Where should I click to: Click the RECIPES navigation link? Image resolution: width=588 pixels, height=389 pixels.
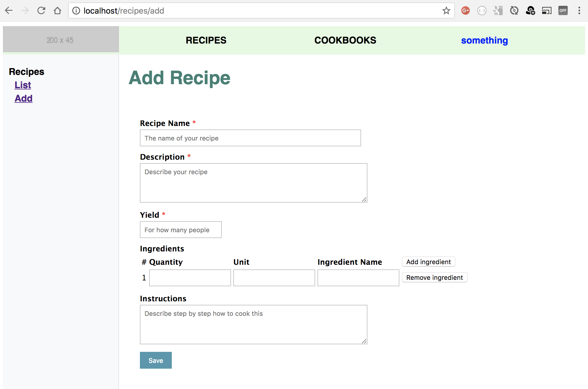[206, 40]
